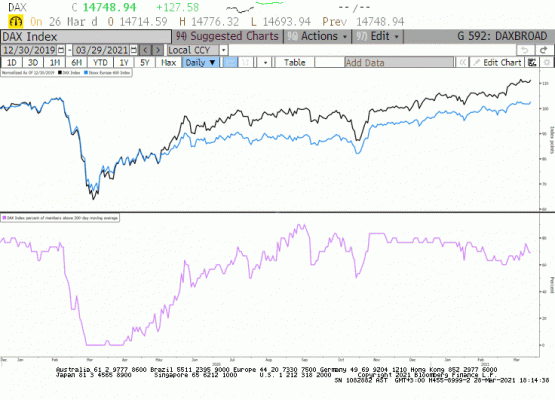
Task: Switch to Table view
Action: 294,63
